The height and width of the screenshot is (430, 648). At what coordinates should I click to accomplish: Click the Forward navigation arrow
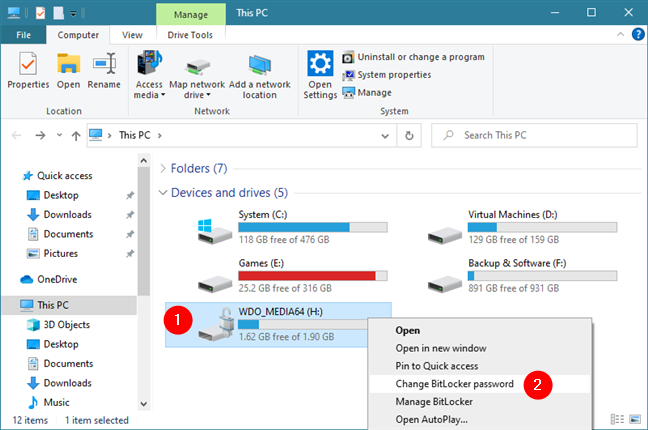point(40,135)
